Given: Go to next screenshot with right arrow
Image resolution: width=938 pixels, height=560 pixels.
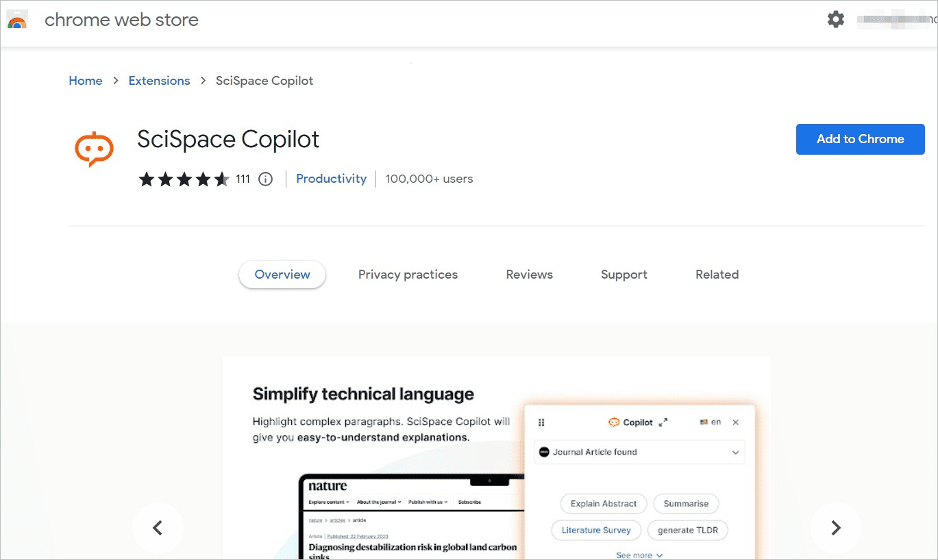Looking at the screenshot, I should [835, 528].
